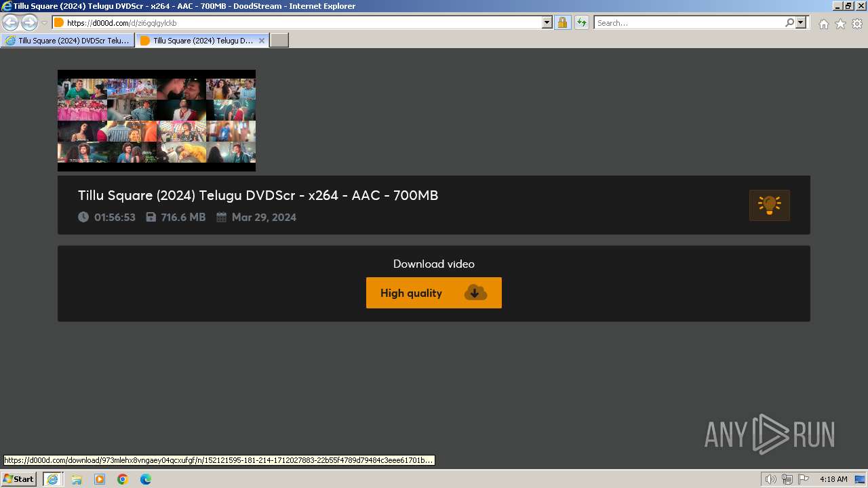Image resolution: width=868 pixels, height=488 pixels.
Task: Open the search provider dropdown arrow
Action: (x=801, y=23)
